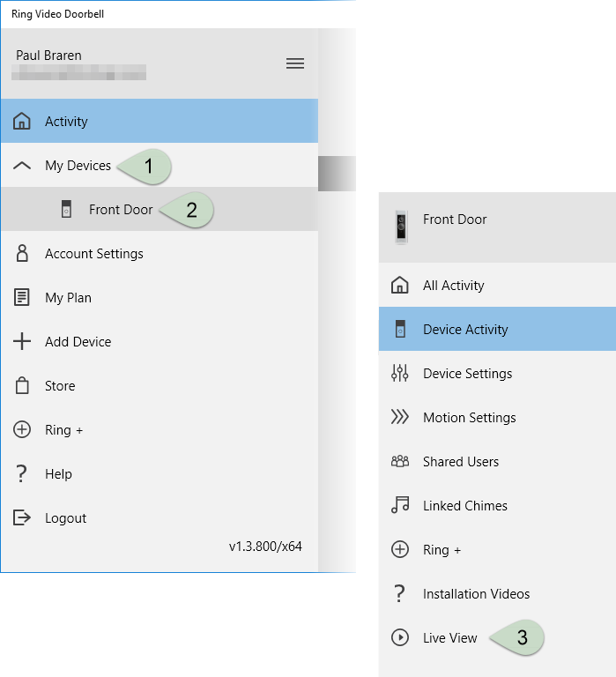Click the Ring + circle icon in left menu
Screen dimensions: 616x677
tap(21, 429)
